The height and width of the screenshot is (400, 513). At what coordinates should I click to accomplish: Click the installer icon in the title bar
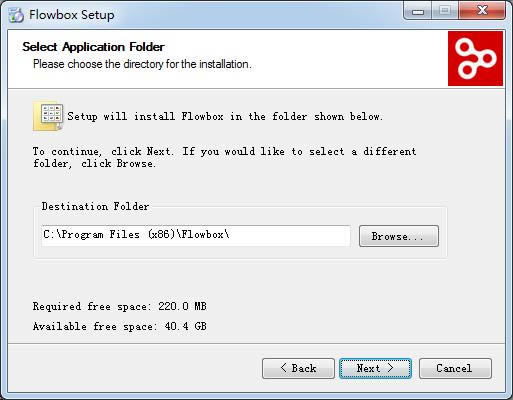tap(16, 15)
